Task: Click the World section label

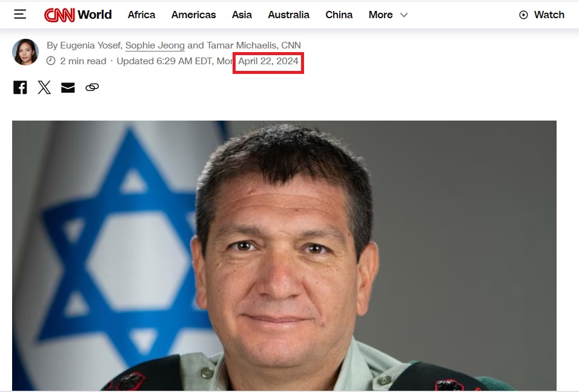Action: click(x=94, y=15)
